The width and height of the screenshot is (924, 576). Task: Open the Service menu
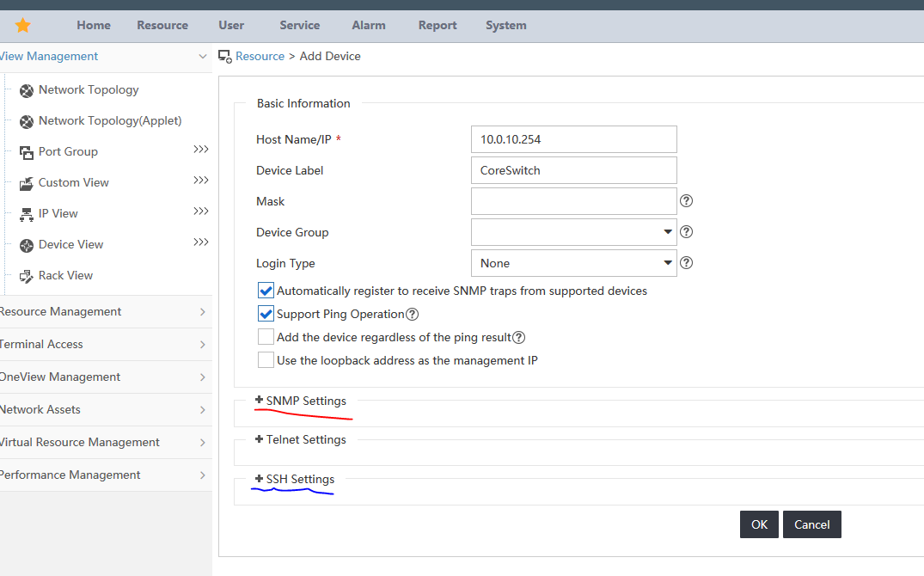pyautogui.click(x=299, y=25)
